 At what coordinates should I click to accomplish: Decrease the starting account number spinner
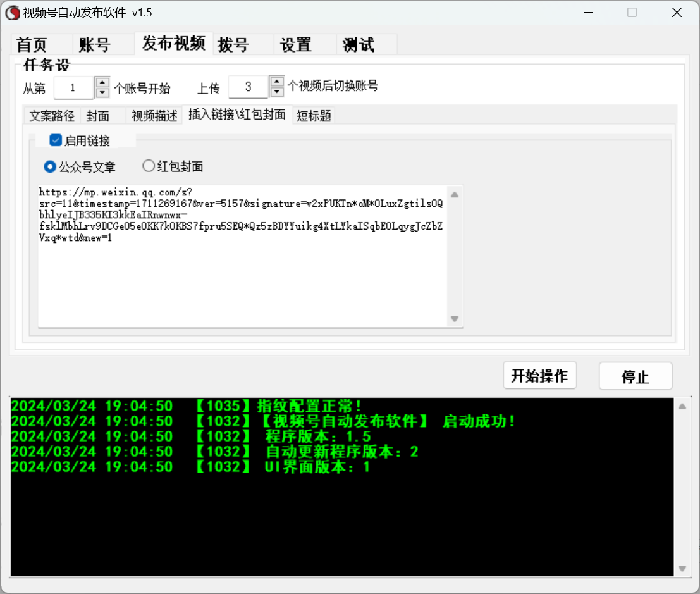coord(102,93)
